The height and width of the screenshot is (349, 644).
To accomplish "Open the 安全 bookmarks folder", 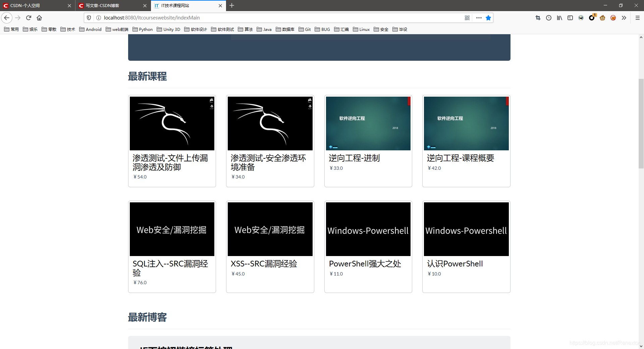I will point(381,29).
